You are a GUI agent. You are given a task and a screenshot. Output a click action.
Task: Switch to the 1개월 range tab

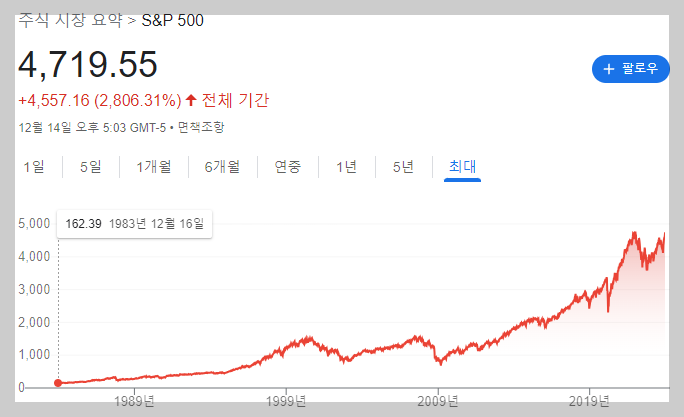[154, 167]
